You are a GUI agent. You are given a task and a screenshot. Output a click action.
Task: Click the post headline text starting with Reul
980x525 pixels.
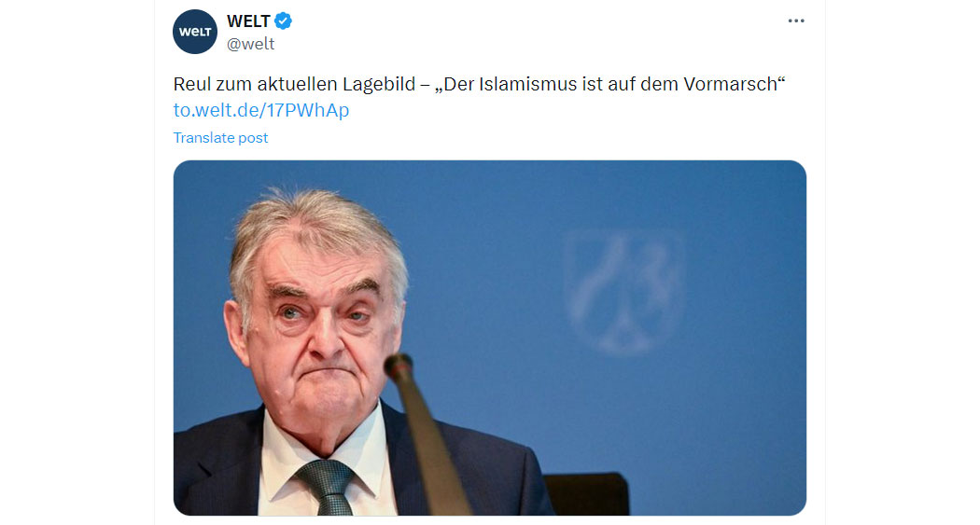click(x=479, y=84)
